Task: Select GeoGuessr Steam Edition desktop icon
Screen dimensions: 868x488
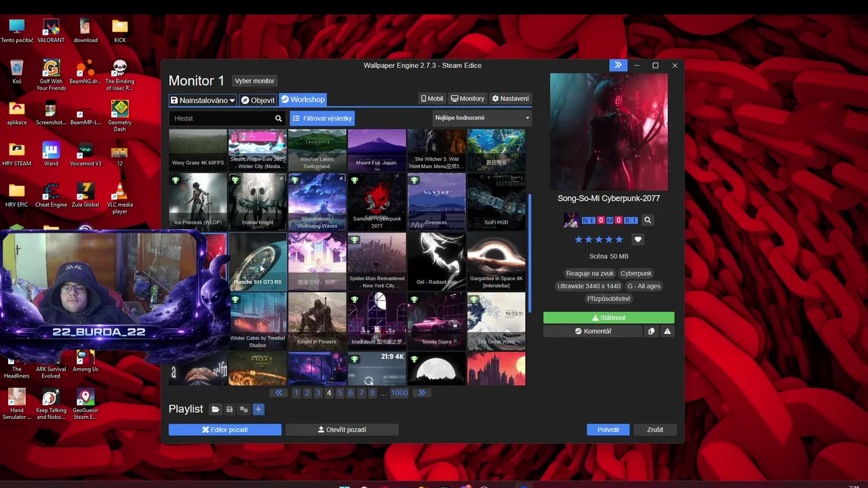Action: click(85, 405)
